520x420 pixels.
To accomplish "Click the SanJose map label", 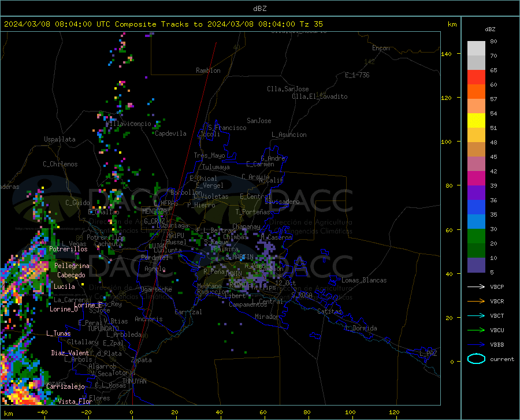I will coord(259,121).
